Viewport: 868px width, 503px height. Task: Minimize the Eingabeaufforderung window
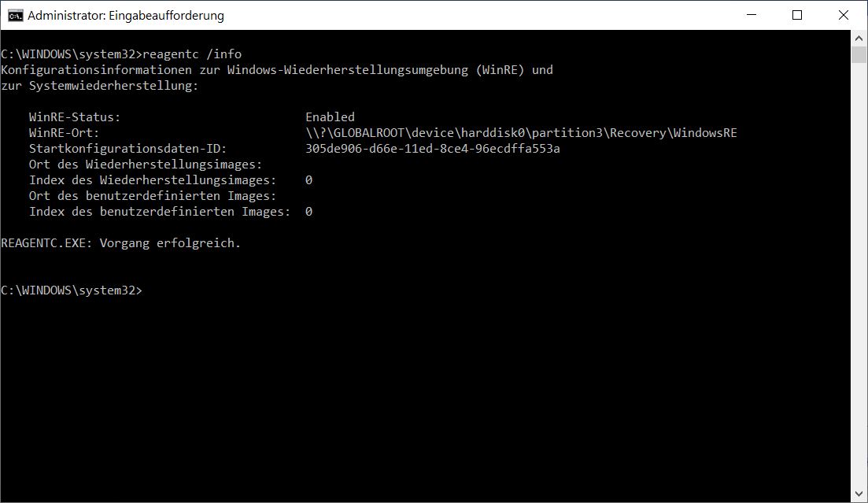click(x=752, y=15)
